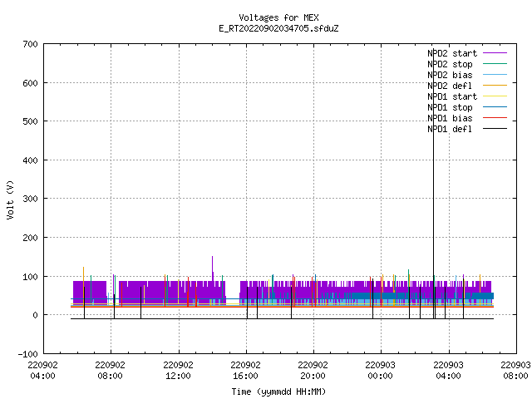Screen dimensions: 532x399
Task: Click the 300 y-axis tick label
Action: (x=31, y=199)
